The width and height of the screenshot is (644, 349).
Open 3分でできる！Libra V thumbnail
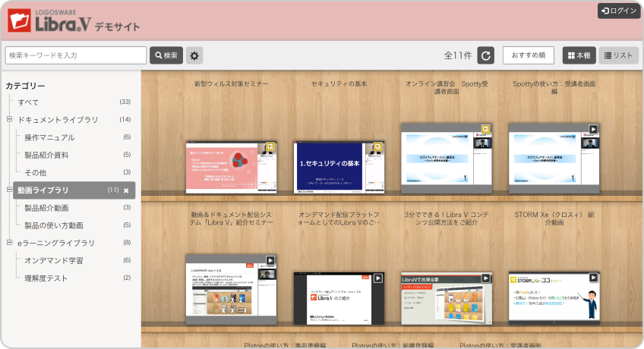coord(447,299)
